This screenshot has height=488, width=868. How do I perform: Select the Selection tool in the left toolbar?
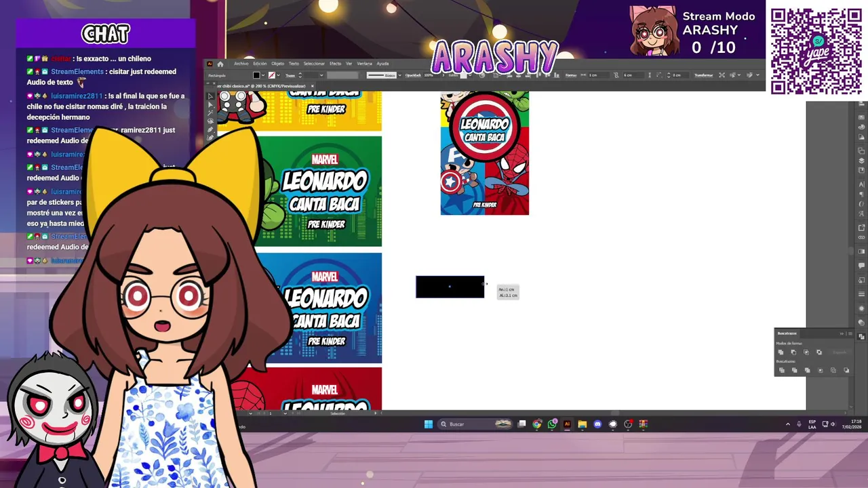[210, 96]
